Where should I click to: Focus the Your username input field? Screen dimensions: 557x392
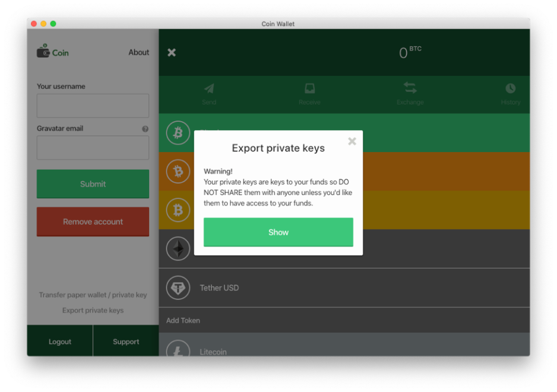93,106
